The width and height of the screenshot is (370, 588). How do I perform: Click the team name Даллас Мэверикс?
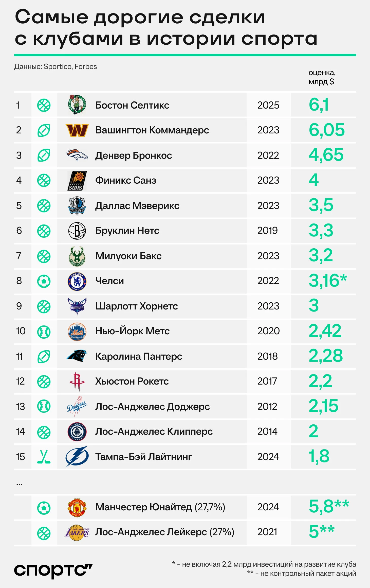coord(137,206)
